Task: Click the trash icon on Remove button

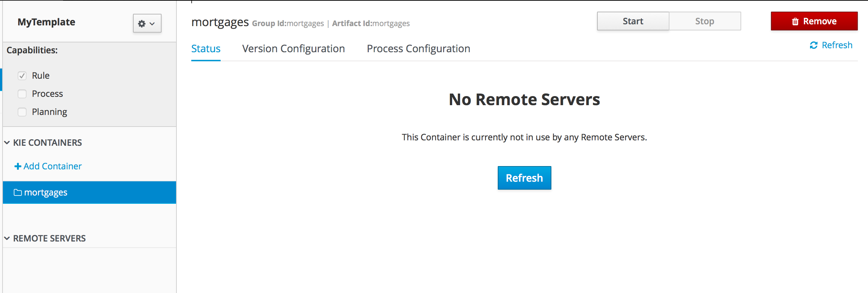Action: 795,22
